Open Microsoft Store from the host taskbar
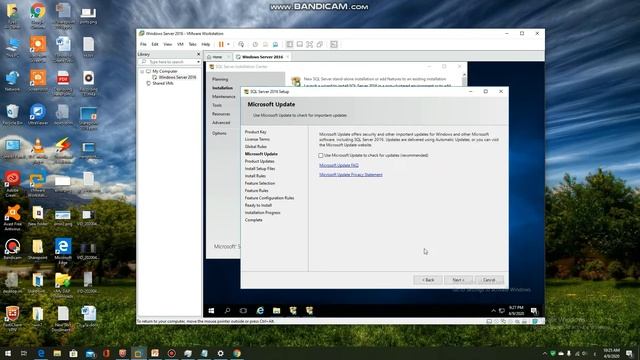 (73, 353)
